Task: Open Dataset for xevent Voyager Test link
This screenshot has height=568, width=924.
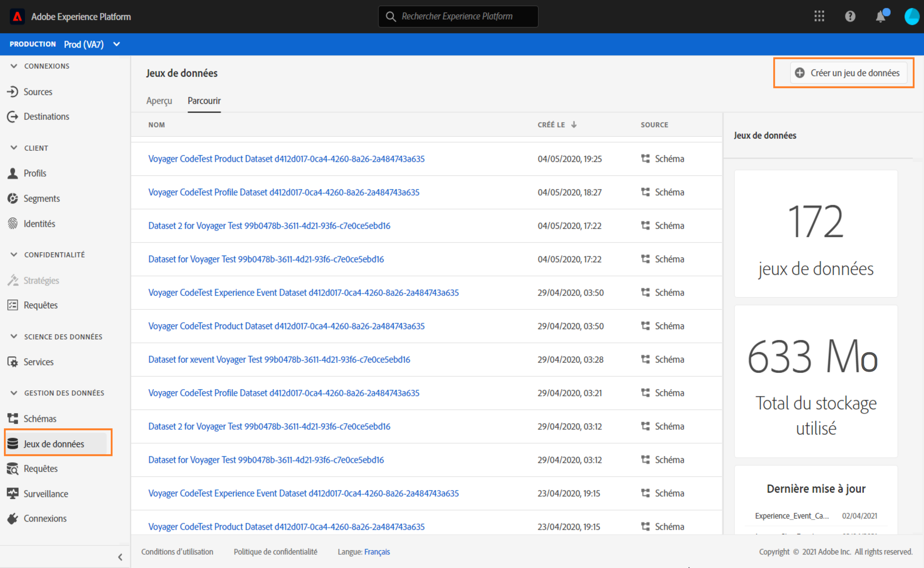Action: coord(279,359)
